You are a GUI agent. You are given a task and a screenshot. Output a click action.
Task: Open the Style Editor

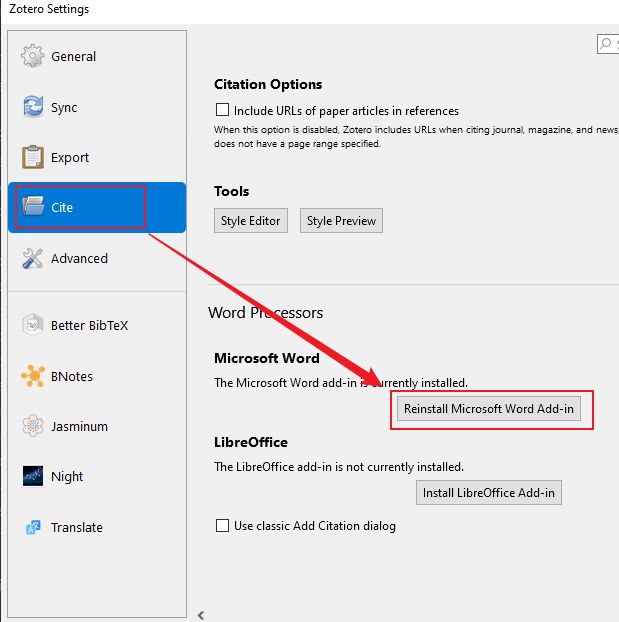point(251,221)
